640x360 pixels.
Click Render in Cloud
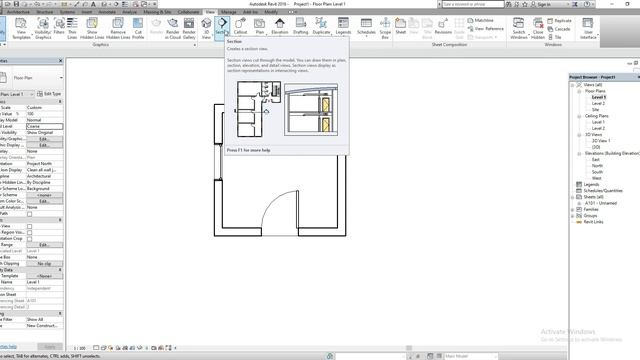pyautogui.click(x=173, y=28)
